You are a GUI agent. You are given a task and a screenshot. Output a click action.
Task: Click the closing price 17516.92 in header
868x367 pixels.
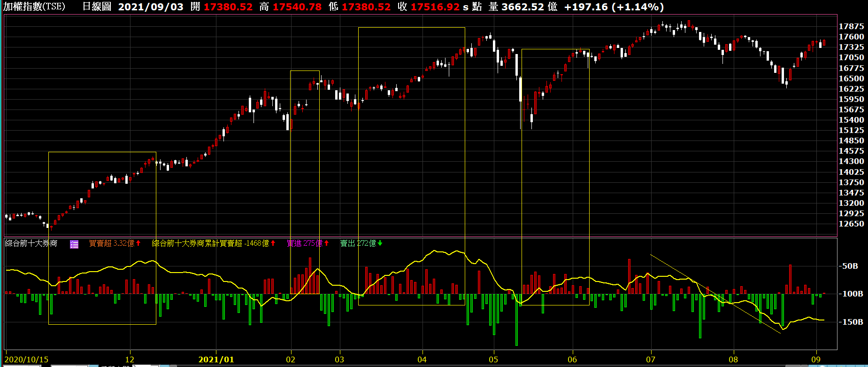435,7
